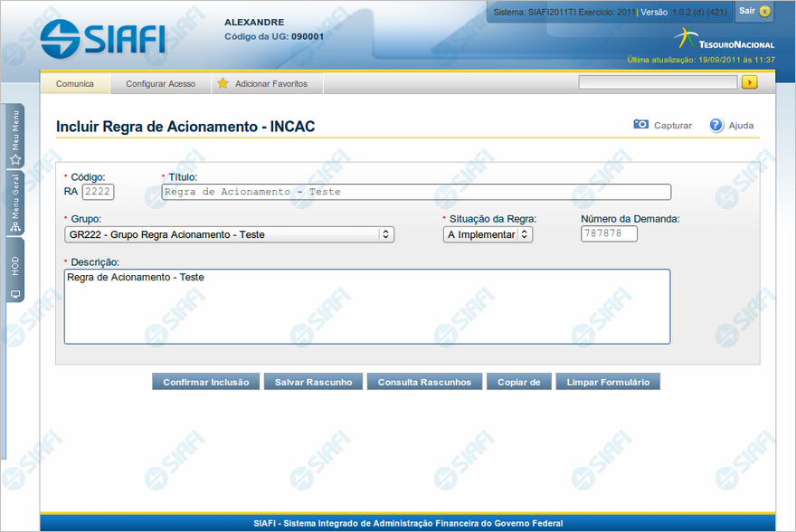Select the Configurar Acesso tab
Viewport: 796px width, 532px height.
[160, 84]
